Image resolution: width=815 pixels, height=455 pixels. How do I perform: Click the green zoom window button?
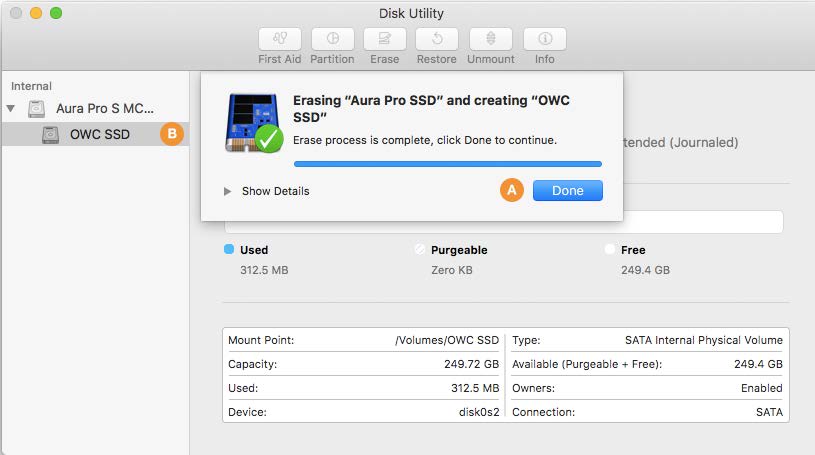56,13
